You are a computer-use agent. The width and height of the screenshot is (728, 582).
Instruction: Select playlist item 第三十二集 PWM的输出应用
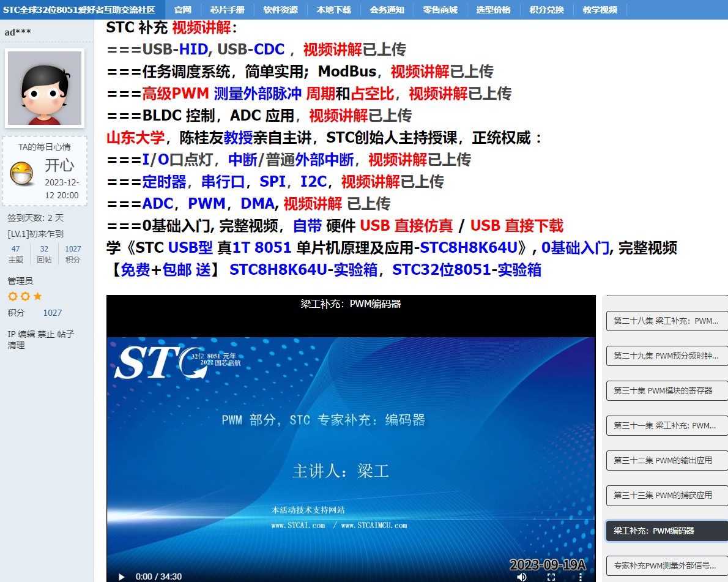(667, 460)
